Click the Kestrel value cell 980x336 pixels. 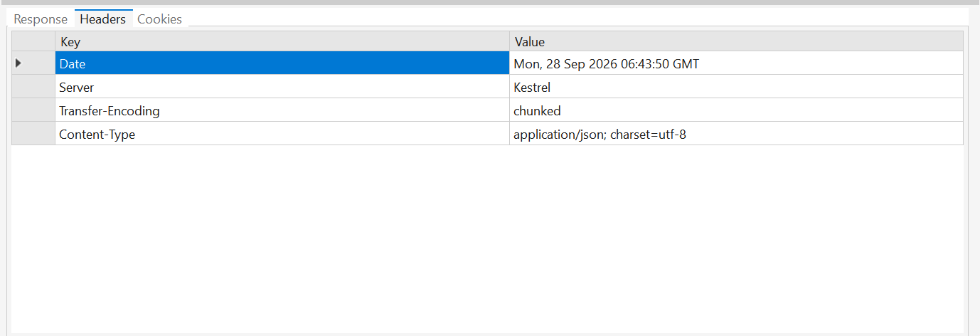click(736, 87)
